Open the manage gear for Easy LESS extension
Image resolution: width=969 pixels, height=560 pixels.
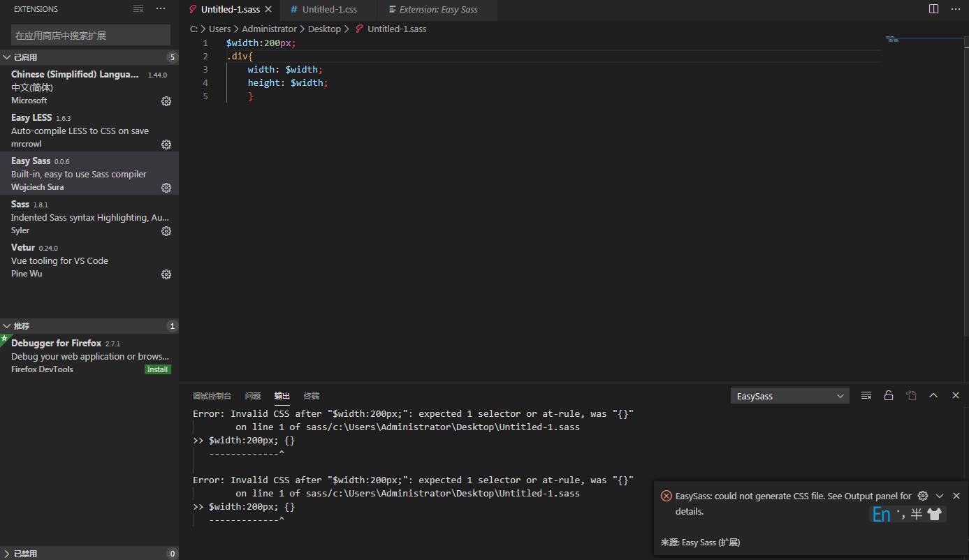click(166, 145)
